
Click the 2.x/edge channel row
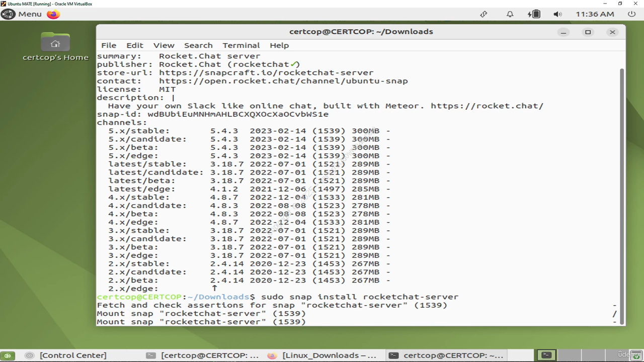[x=163, y=289]
